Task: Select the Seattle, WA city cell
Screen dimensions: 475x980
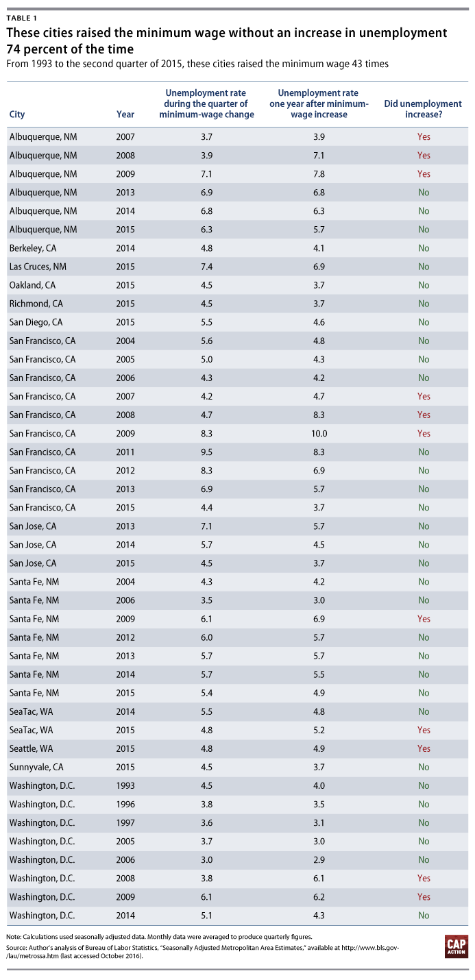Action: (32, 748)
